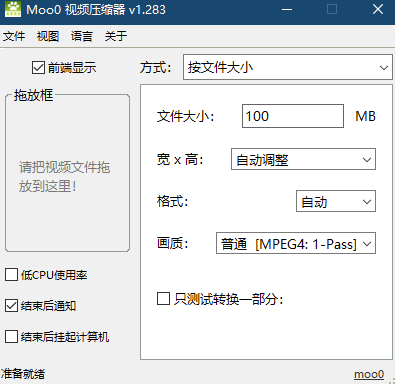
Task: Open the 方式 dropdown showing 按文件大小
Action: [x=288, y=67]
